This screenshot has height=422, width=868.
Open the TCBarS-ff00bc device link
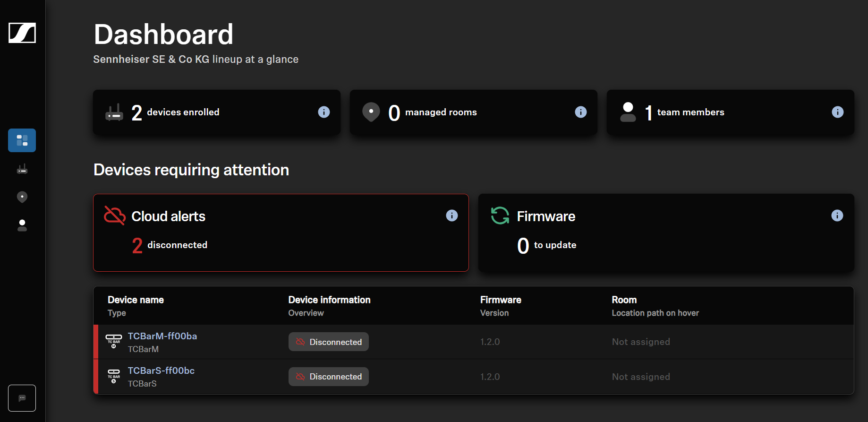pos(161,370)
